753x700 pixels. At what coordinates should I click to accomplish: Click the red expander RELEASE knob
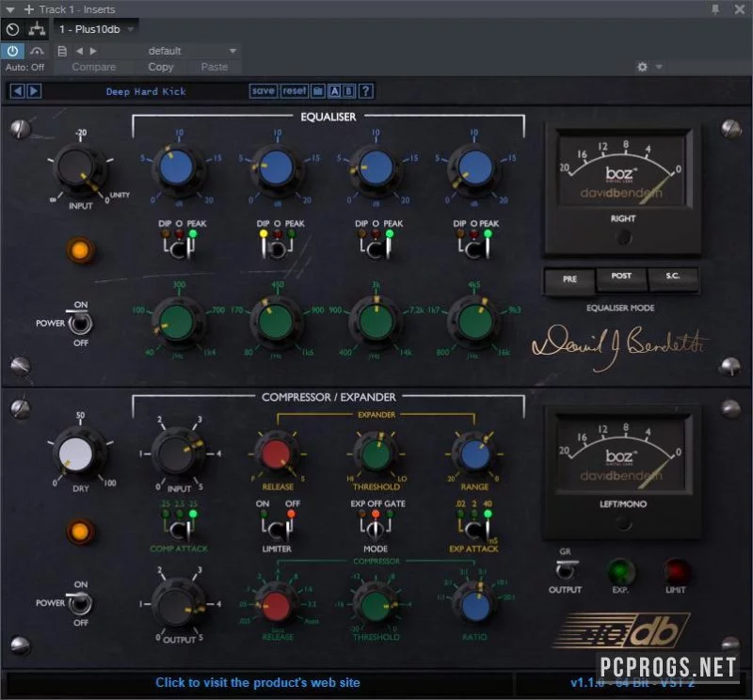276,453
